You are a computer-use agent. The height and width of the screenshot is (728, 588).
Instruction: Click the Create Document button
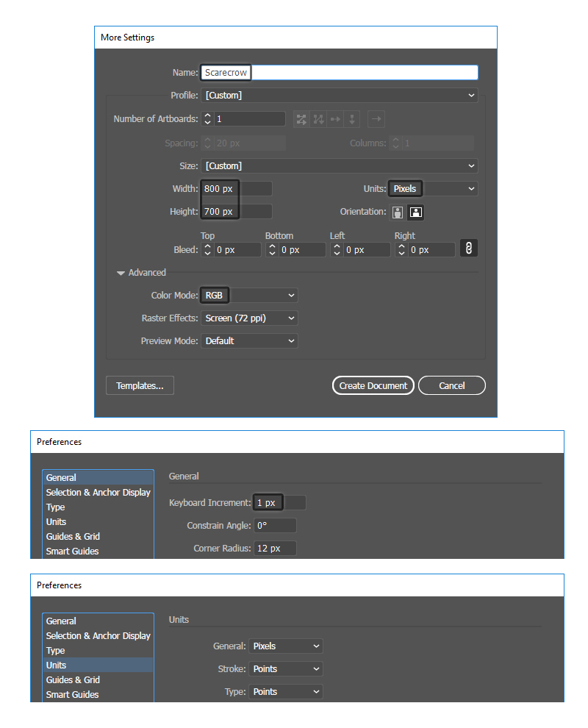tap(373, 385)
